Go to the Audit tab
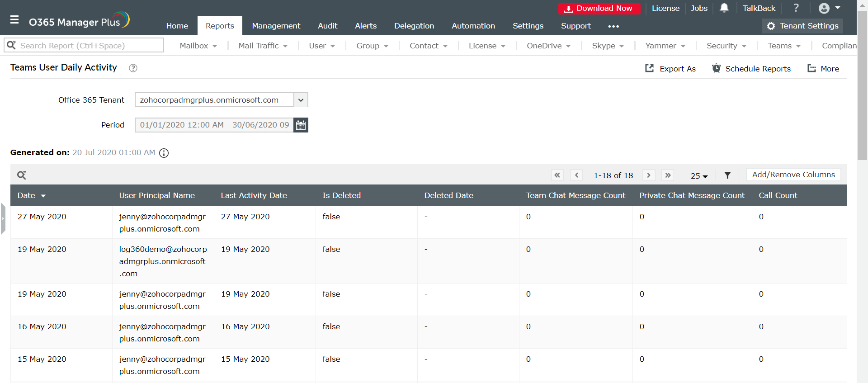The width and height of the screenshot is (868, 383). [327, 26]
